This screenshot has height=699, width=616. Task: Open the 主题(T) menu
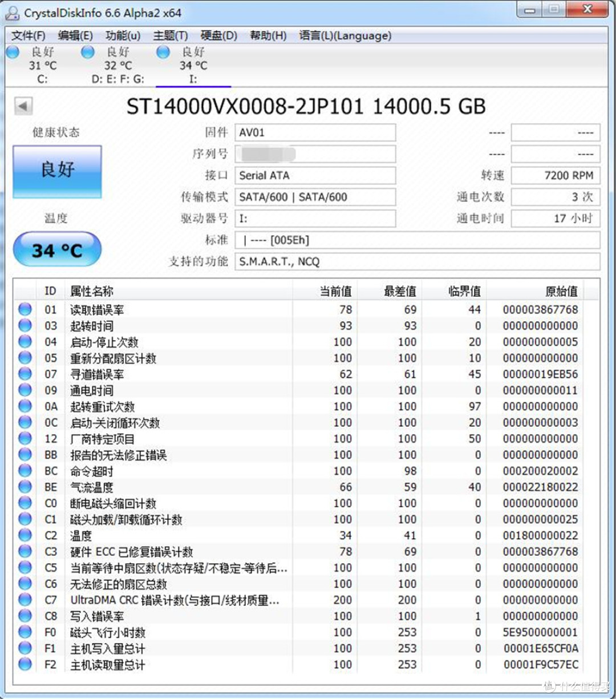coord(171,35)
